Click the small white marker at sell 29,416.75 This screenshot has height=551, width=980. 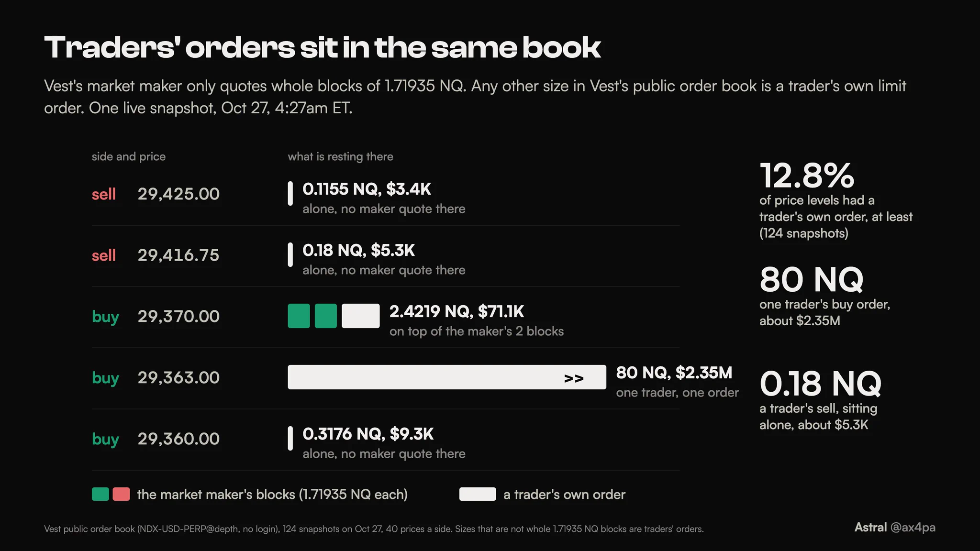pyautogui.click(x=290, y=255)
